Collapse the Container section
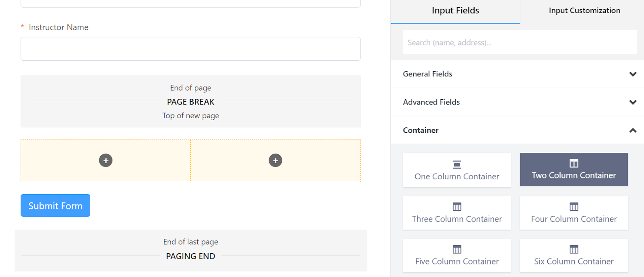 coord(633,130)
